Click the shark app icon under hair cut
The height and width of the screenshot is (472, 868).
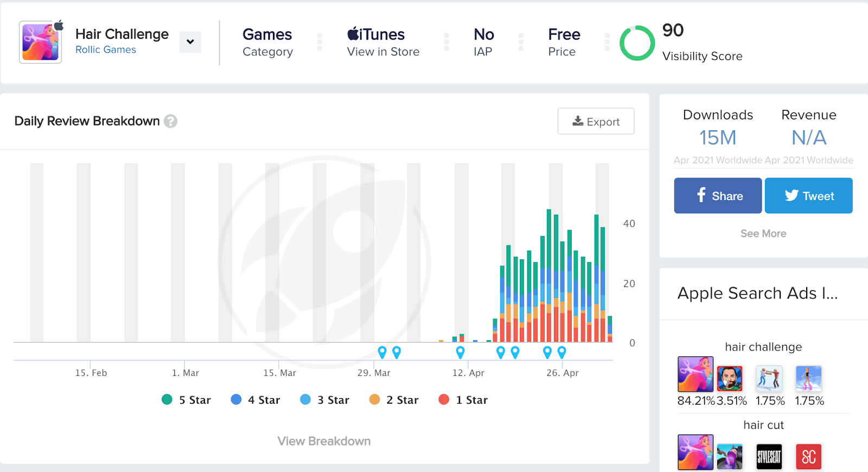[x=730, y=456]
